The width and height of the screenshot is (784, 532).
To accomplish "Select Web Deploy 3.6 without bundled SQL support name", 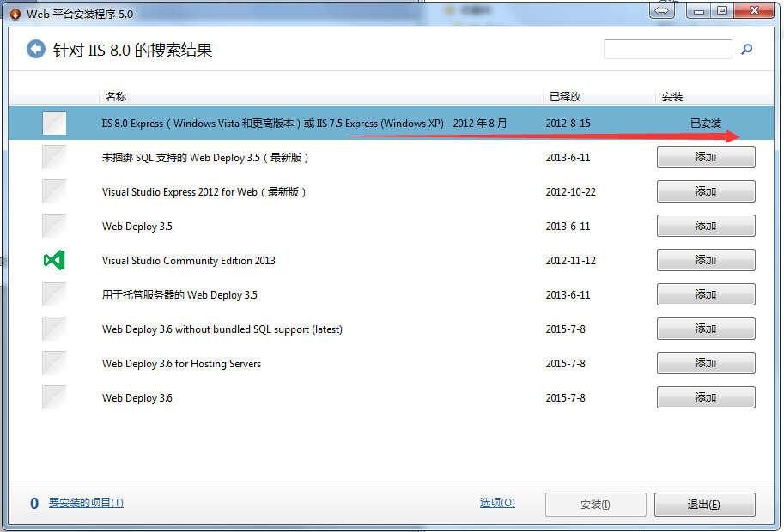I will pyautogui.click(x=222, y=329).
